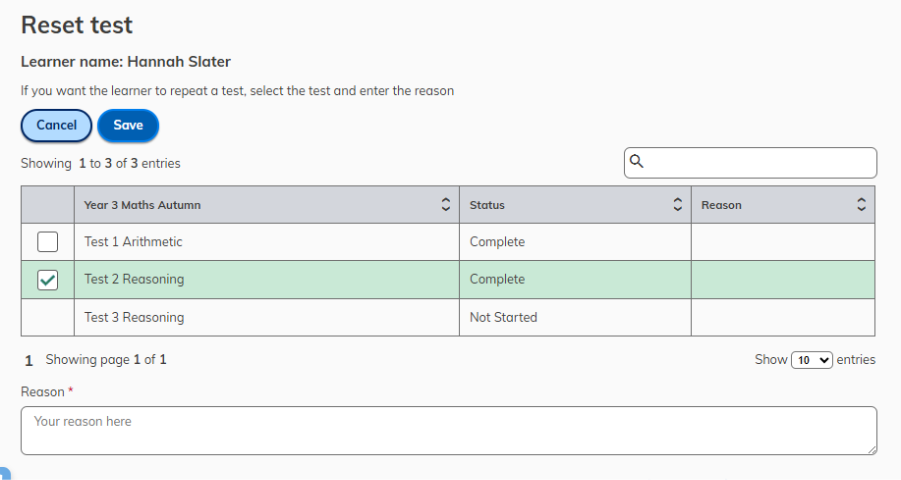Select page number 1 in pagination
901x480 pixels.
(29, 361)
